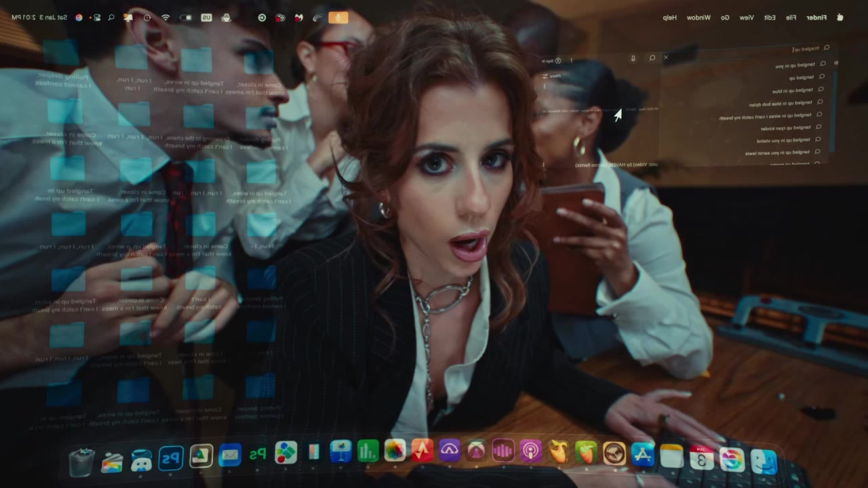
Task: Open the Go menu
Action: tap(725, 18)
